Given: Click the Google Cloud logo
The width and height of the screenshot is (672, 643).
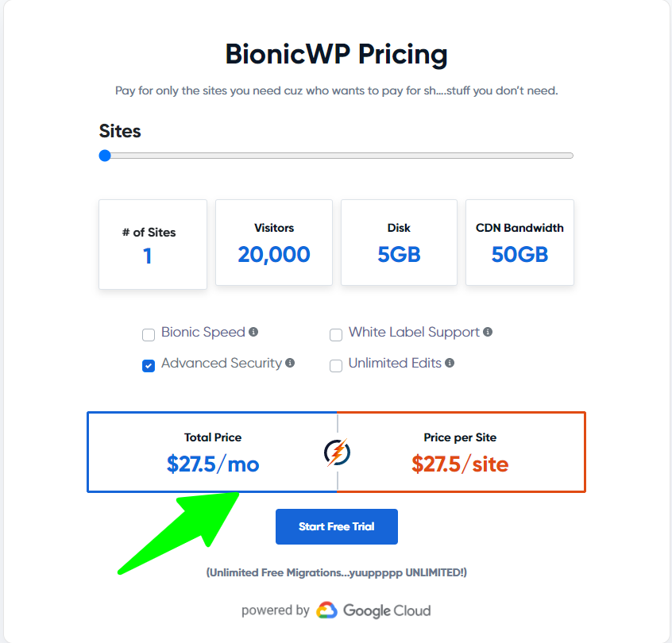Looking at the screenshot, I should (x=373, y=610).
